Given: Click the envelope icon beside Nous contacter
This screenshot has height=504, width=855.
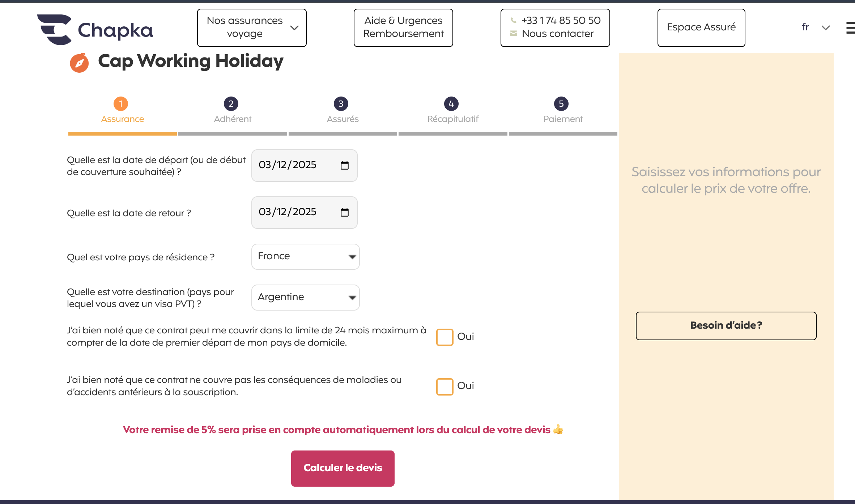Looking at the screenshot, I should 513,33.
